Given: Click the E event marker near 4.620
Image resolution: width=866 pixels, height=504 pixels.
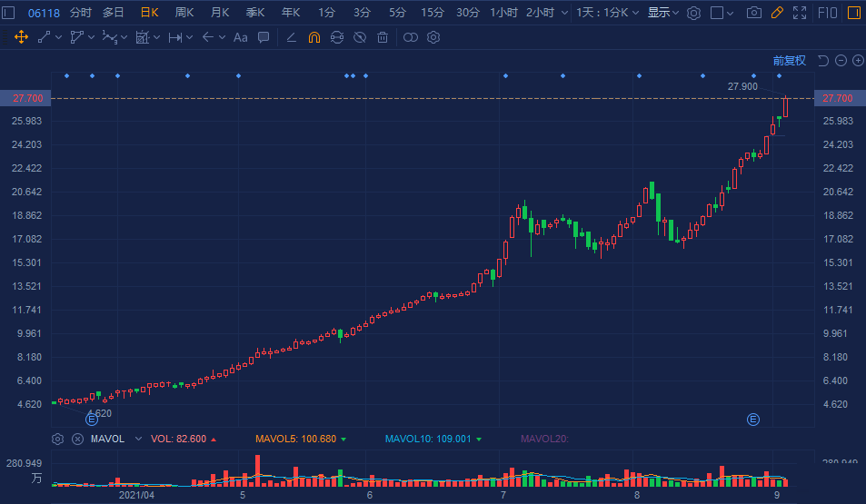Looking at the screenshot, I should coord(92,420).
